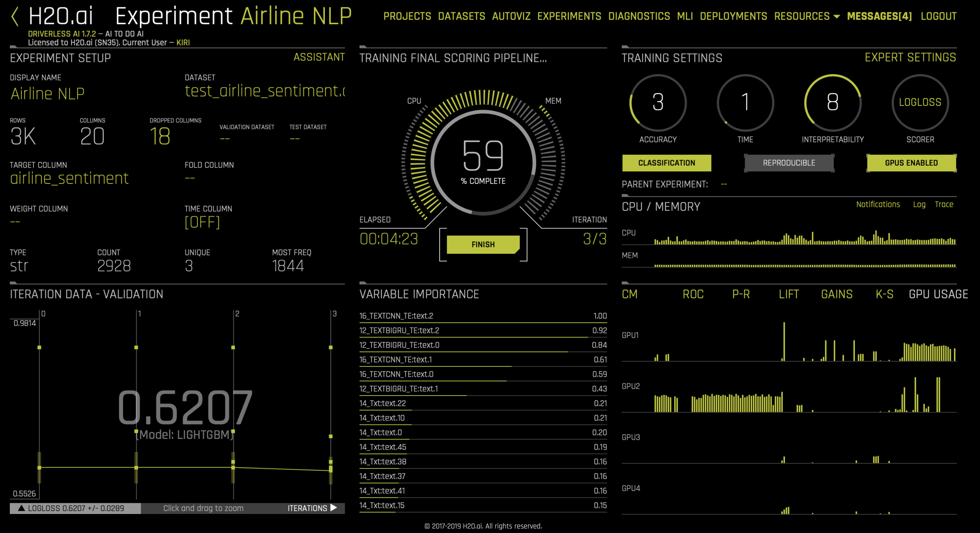Click the back chevron arrow icon
980x533 pixels.
click(x=15, y=17)
